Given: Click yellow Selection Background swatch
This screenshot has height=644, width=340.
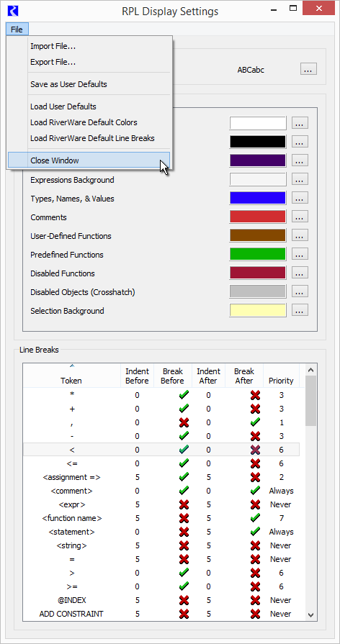Looking at the screenshot, I should 258,310.
